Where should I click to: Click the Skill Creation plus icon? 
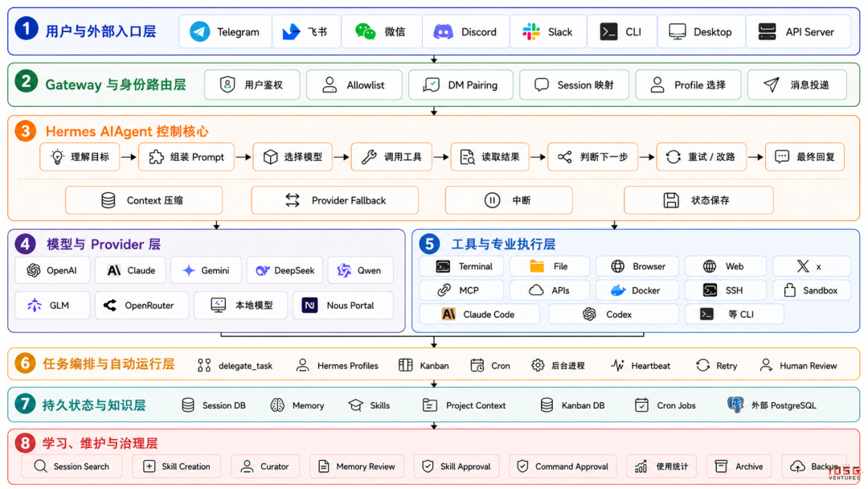(x=149, y=466)
